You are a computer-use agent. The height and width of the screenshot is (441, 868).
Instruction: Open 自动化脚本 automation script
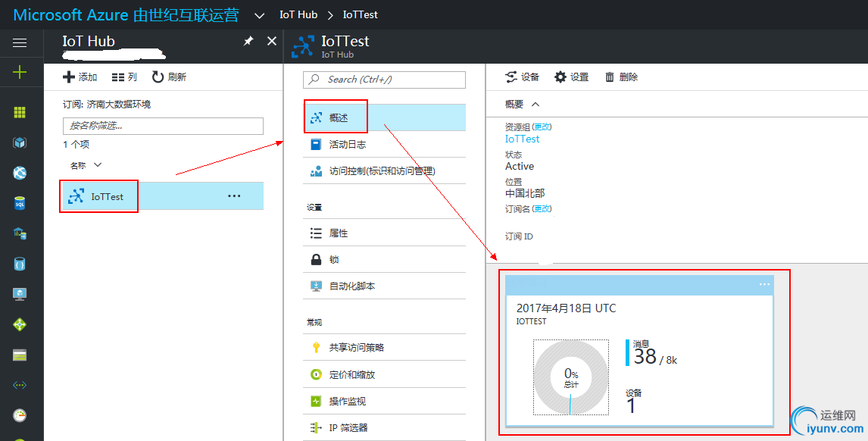(x=384, y=286)
